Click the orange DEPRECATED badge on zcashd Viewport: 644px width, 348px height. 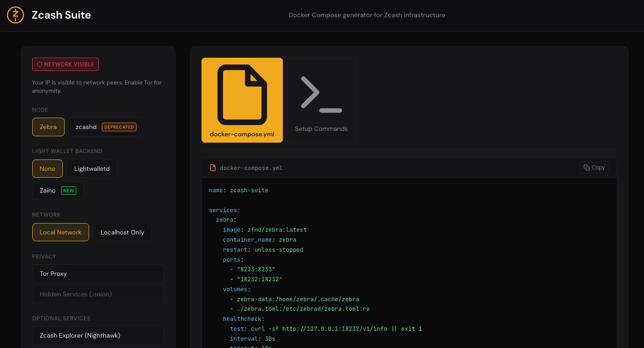point(119,127)
